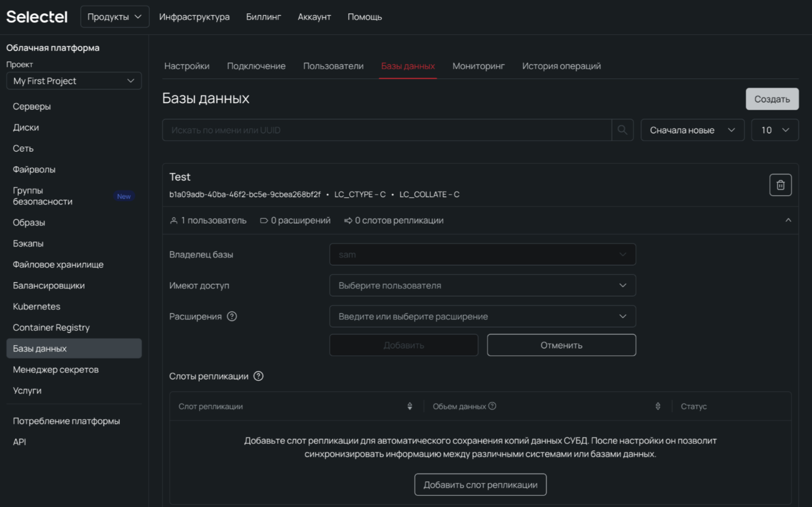The width and height of the screenshot is (812, 507).
Task: Open the My First Project selector
Action: pos(74,81)
